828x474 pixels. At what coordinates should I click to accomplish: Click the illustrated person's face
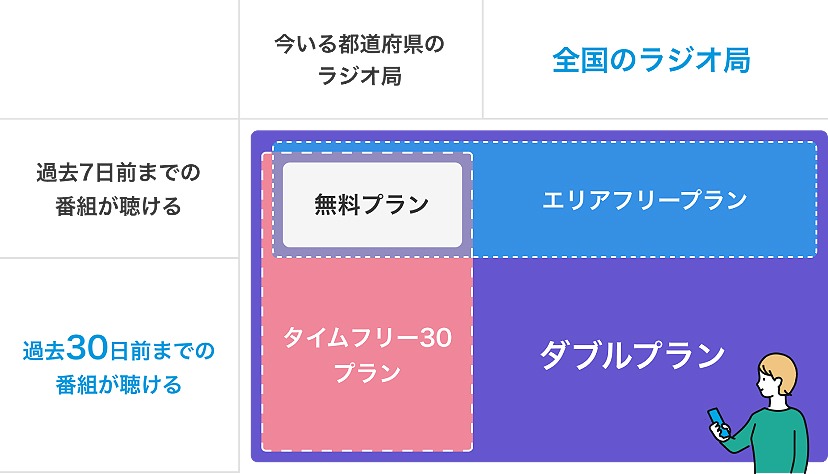click(767, 385)
